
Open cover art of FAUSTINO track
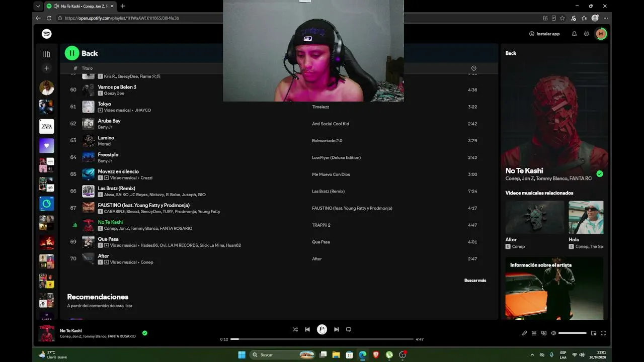tap(88, 208)
